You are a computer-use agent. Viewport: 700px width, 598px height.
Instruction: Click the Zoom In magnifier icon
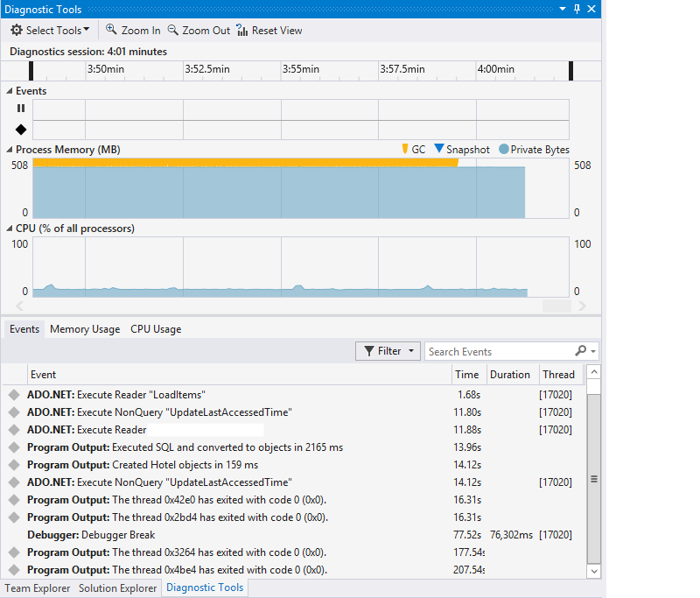coord(111,30)
